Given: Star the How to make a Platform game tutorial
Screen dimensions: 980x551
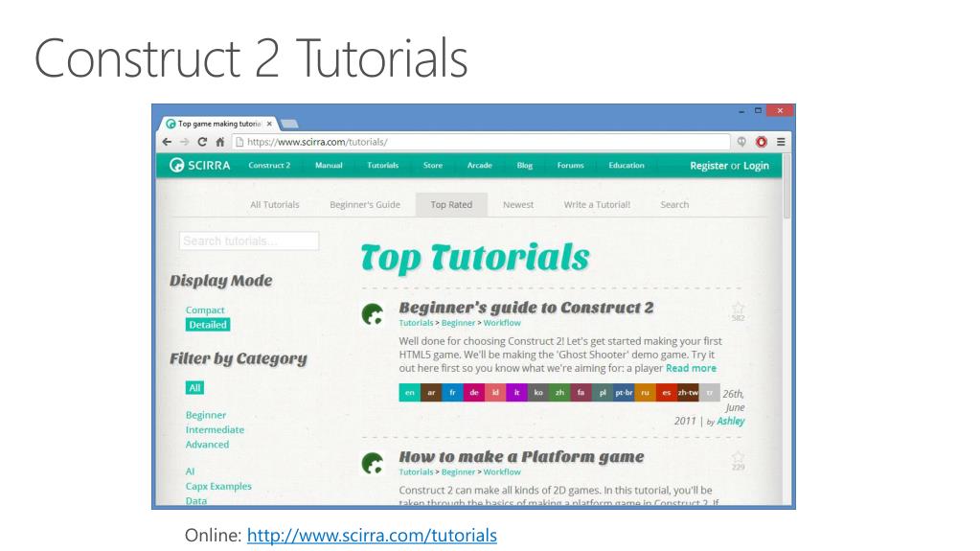Looking at the screenshot, I should pos(738,456).
